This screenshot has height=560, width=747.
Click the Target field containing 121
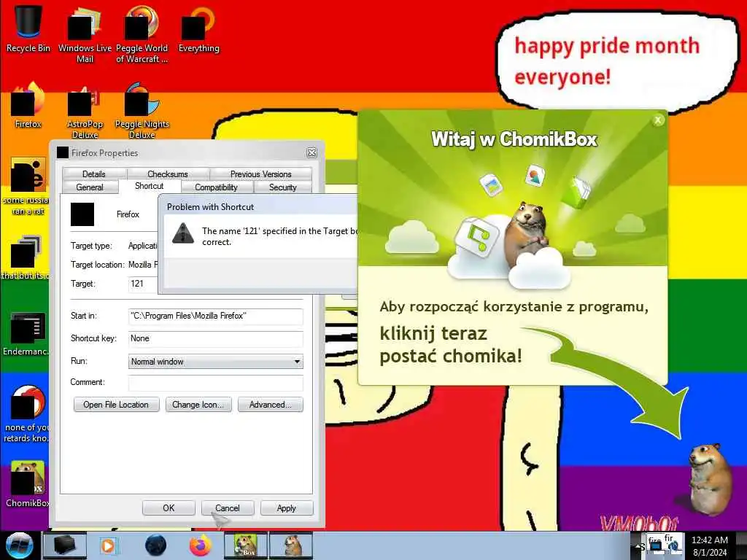coord(142,284)
